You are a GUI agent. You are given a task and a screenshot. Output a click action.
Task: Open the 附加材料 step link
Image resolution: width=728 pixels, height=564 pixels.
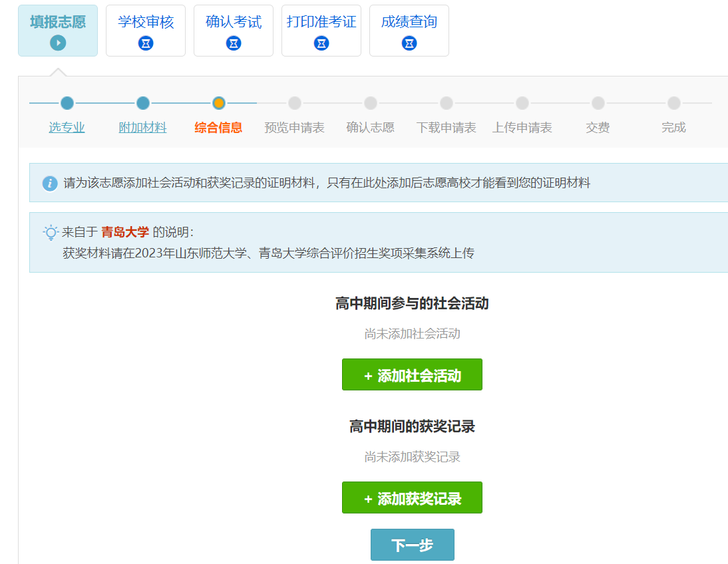pyautogui.click(x=142, y=128)
